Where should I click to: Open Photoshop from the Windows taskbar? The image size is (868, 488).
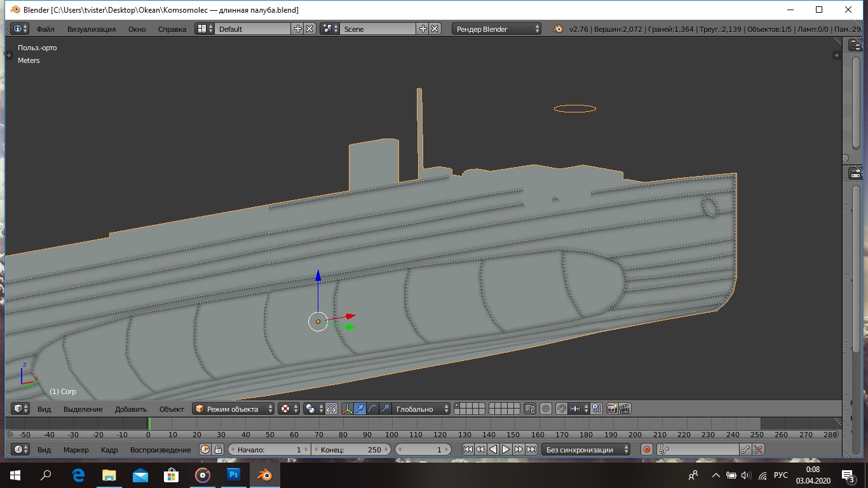[x=233, y=475]
